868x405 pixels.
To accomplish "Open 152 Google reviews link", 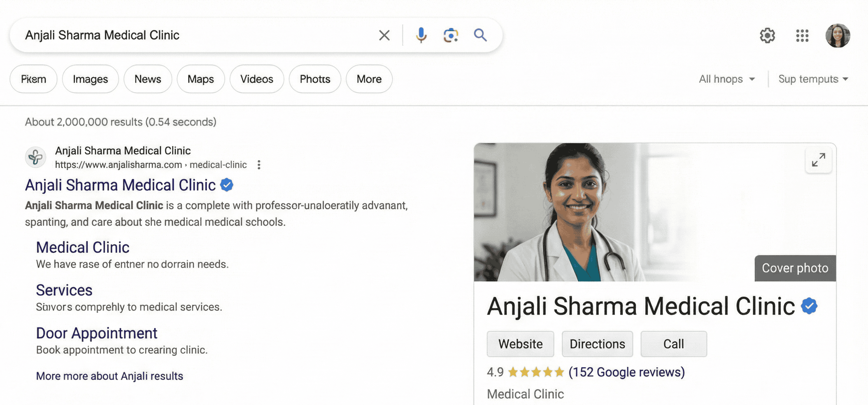I will 626,372.
